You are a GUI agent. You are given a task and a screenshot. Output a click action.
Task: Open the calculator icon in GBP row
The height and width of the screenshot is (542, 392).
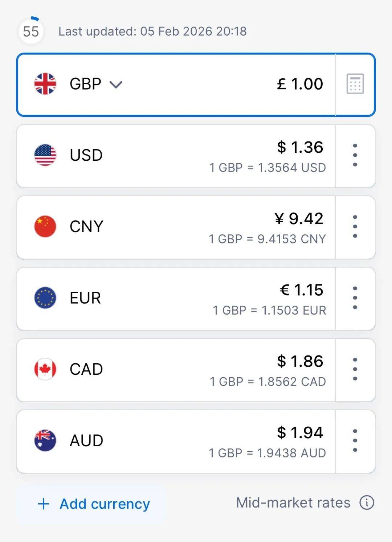355,84
